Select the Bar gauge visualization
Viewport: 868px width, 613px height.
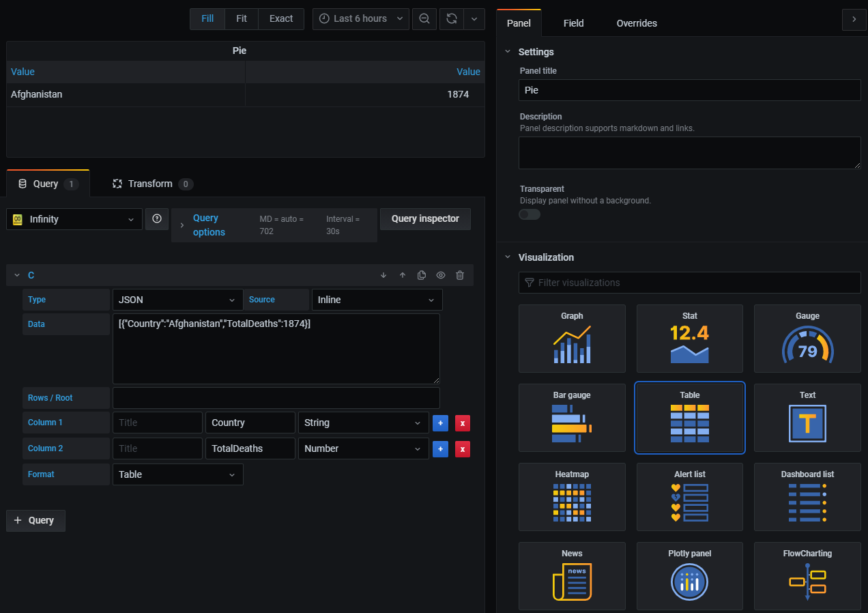pyautogui.click(x=572, y=418)
